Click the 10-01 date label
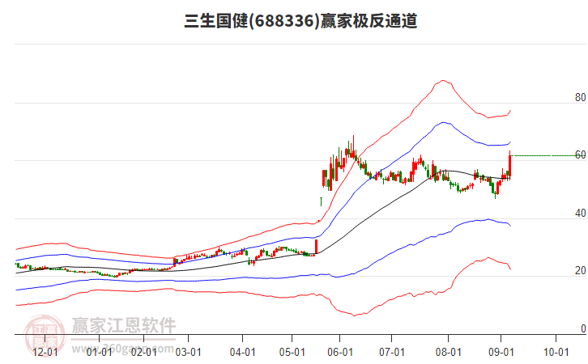Image resolution: width=588 pixels, height=364 pixels. (x=556, y=353)
